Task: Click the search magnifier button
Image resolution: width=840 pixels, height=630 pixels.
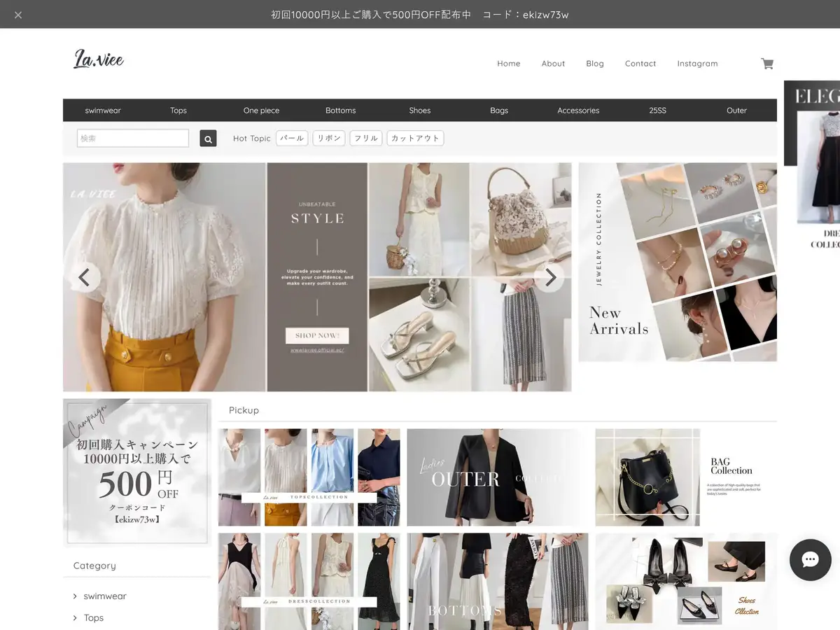Action: 208,139
